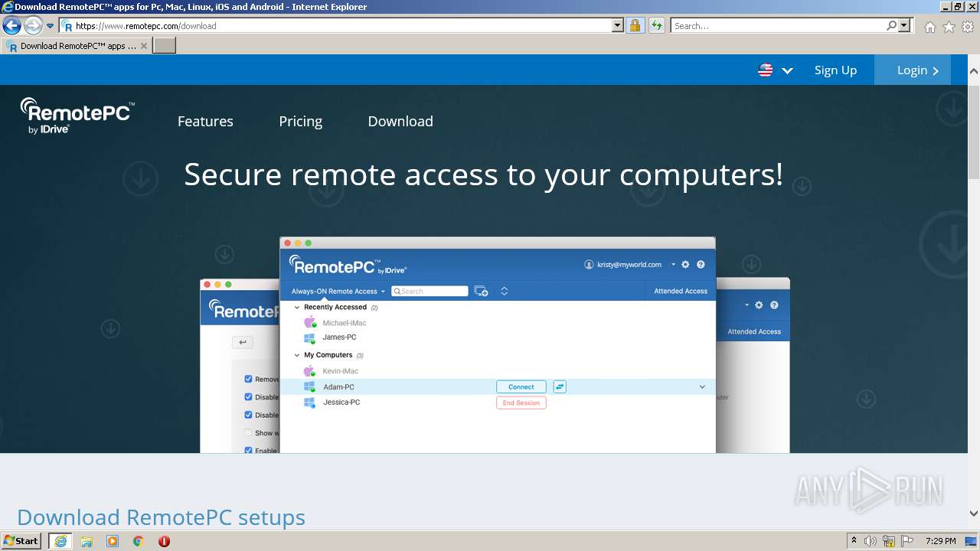Toggle the first Disable checkbox in left window
This screenshot has height=551, width=980.
pyautogui.click(x=248, y=397)
